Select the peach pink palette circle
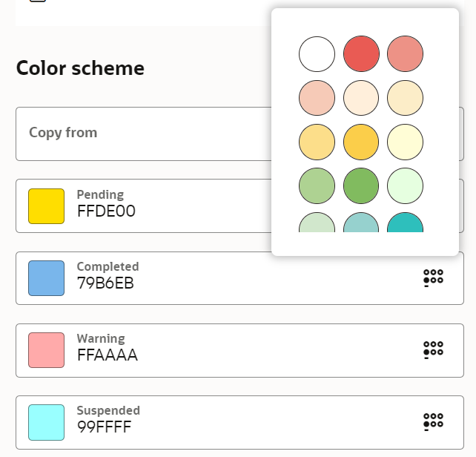The height and width of the screenshot is (457, 476). (317, 98)
